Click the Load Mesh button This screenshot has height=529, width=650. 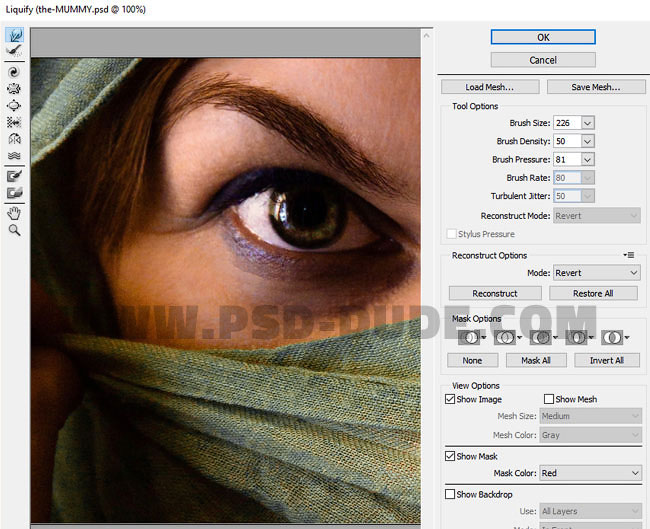coord(490,87)
